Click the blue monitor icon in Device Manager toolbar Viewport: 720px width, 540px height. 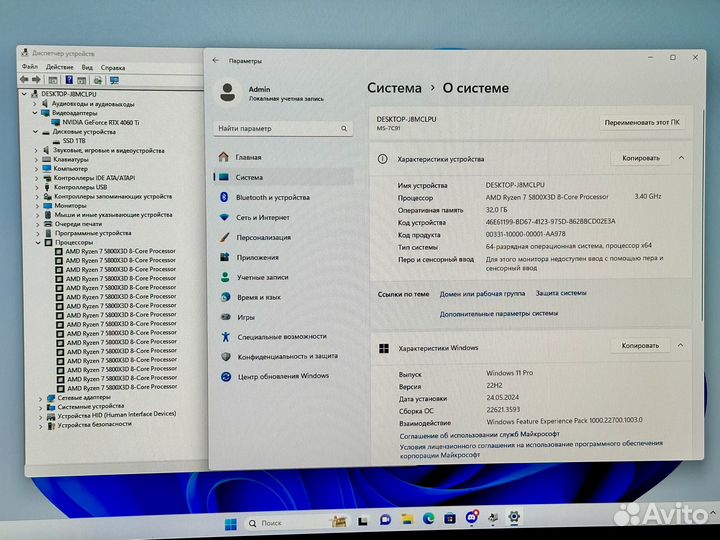tap(114, 80)
